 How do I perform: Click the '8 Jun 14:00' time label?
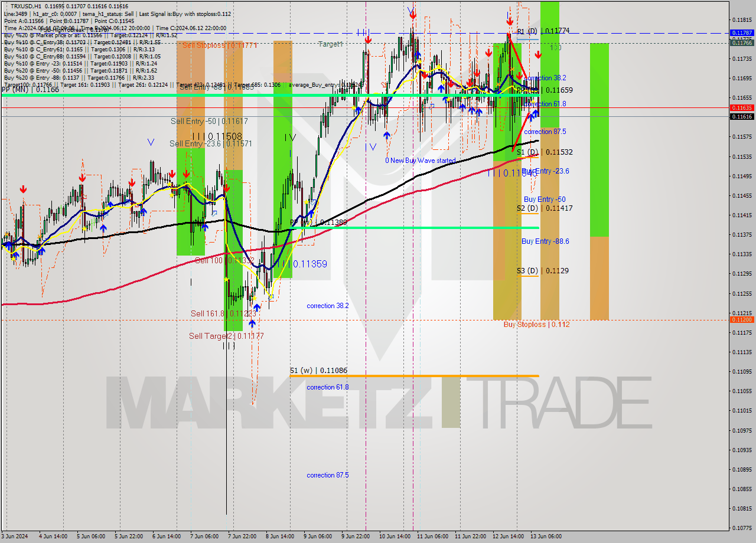click(x=280, y=537)
